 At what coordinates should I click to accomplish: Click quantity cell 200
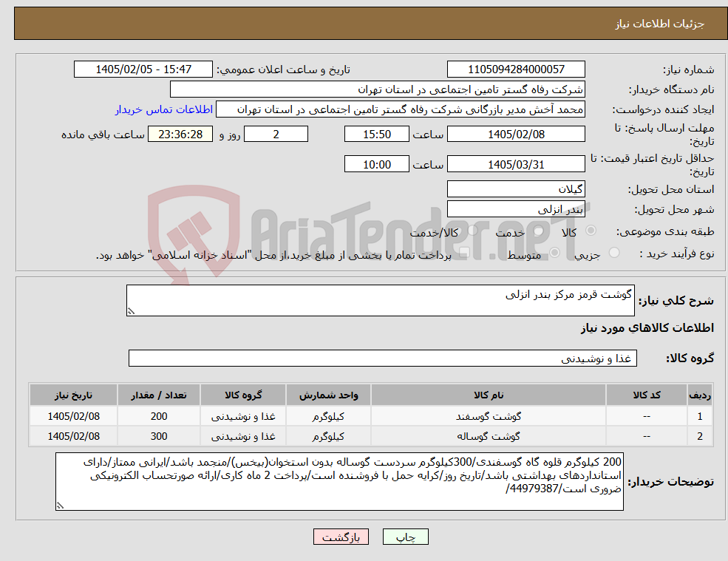[159, 416]
